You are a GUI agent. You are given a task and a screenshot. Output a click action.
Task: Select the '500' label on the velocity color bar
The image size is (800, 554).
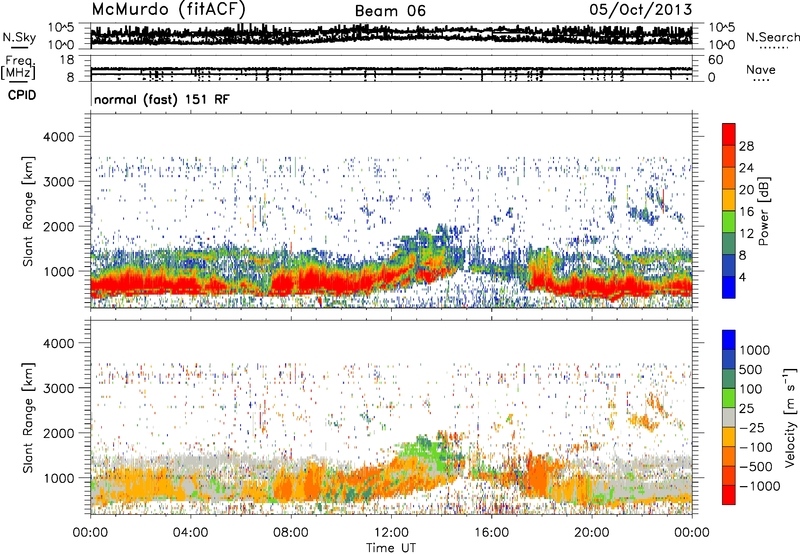coord(753,370)
